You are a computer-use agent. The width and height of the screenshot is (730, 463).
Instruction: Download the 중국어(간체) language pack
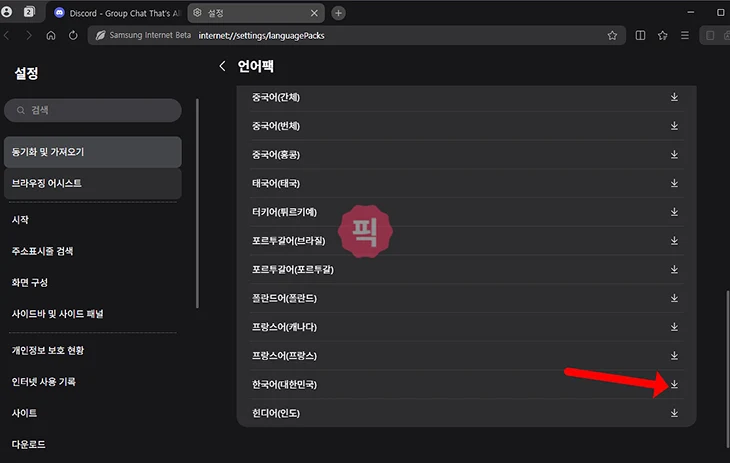coord(674,97)
